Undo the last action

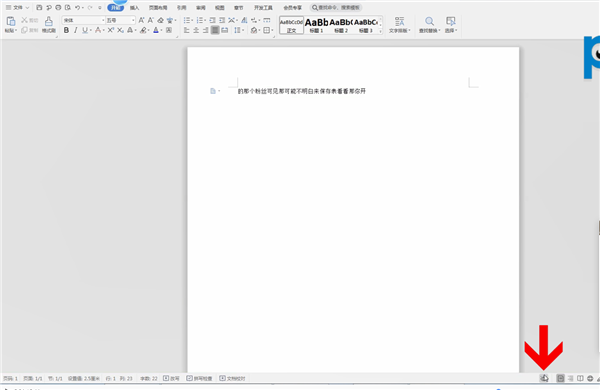(77, 8)
